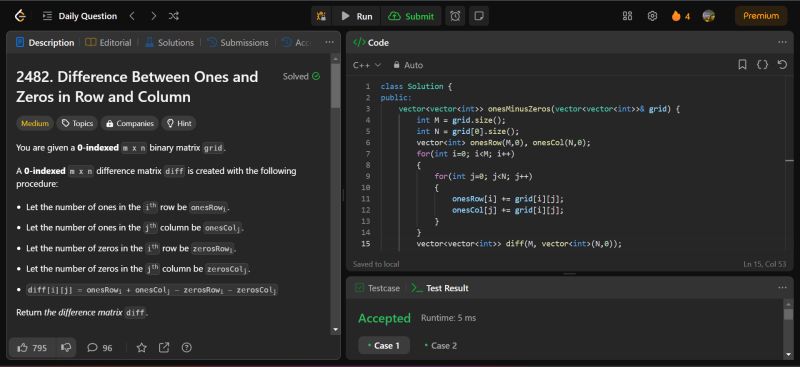Expand the Companies tag
The height and width of the screenshot is (367, 800).
pos(129,124)
